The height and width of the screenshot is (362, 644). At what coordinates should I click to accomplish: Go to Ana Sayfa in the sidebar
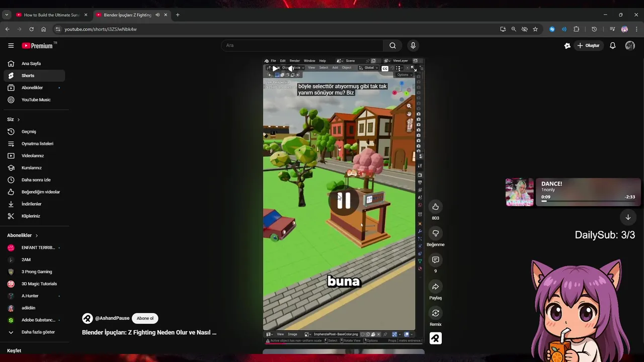(34, 64)
